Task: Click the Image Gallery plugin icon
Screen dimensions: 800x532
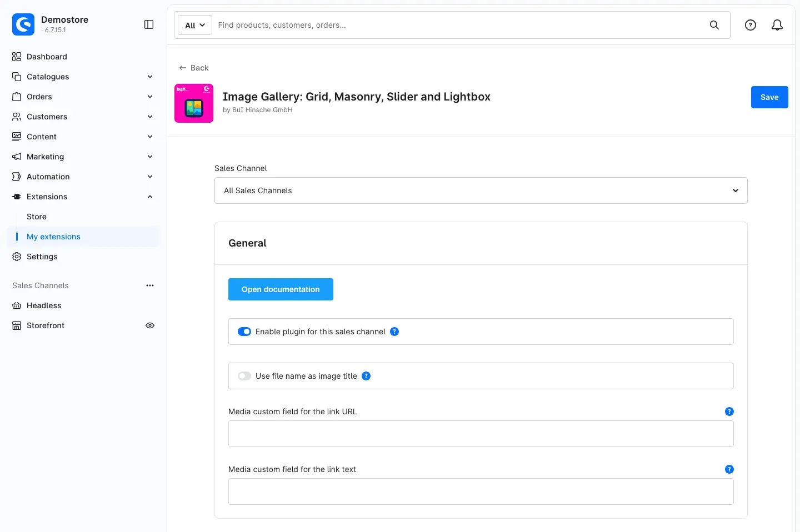Action: tap(194, 103)
